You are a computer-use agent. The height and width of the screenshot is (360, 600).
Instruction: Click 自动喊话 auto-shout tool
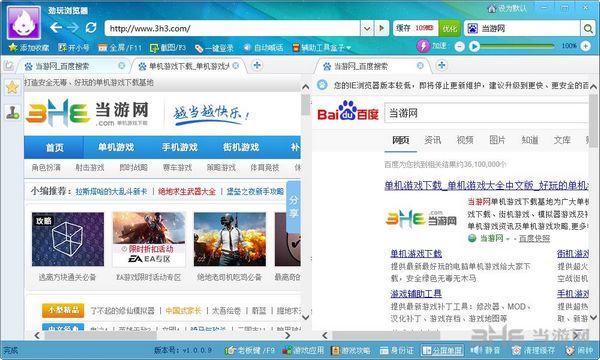(x=264, y=47)
